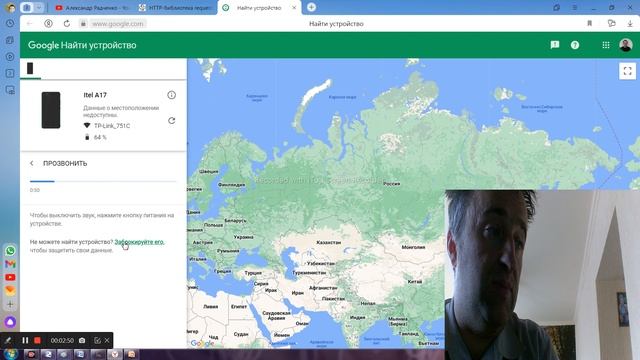Click the 64 % battery level

click(x=100, y=138)
